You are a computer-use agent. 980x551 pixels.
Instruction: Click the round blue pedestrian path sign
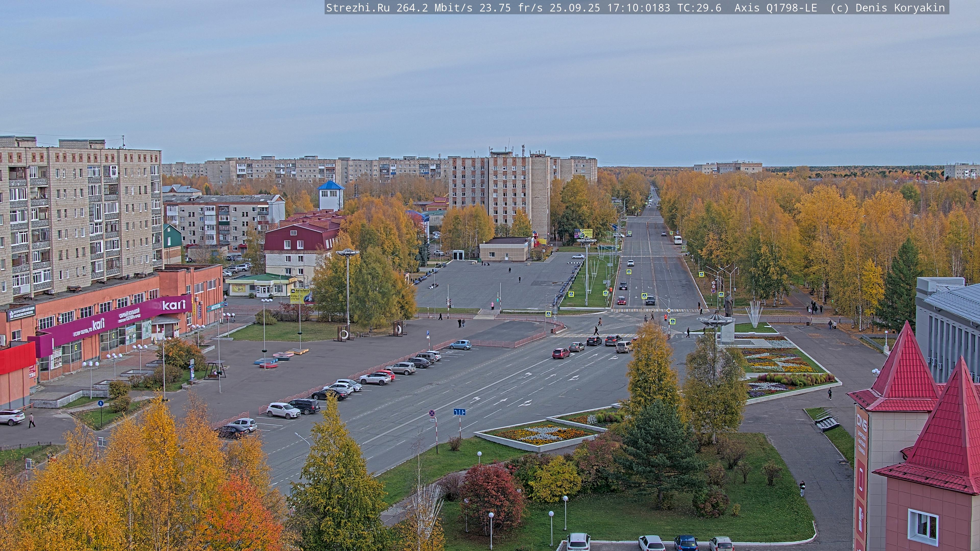click(x=101, y=403)
